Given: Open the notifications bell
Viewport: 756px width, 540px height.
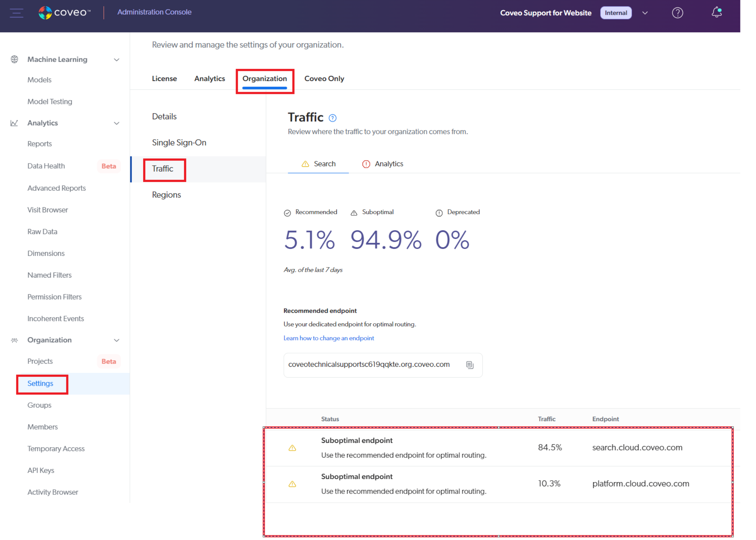Looking at the screenshot, I should click(716, 13).
